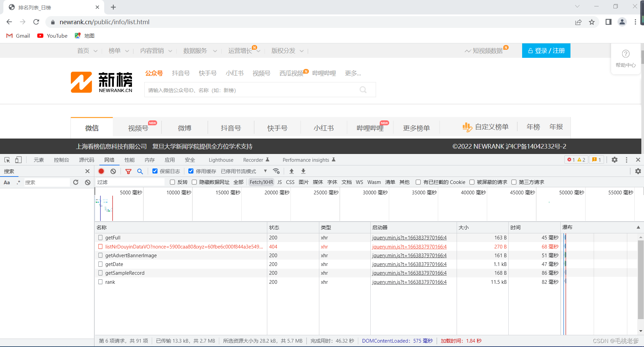This screenshot has height=347, width=644.
Task: Check 有已拦截的 Cookie checkbox
Action: [x=418, y=182]
